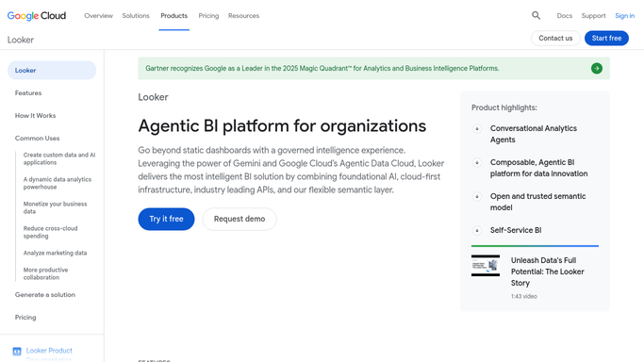This screenshot has width=644, height=362.
Task: Open the Overview nav item
Action: pyautogui.click(x=99, y=16)
